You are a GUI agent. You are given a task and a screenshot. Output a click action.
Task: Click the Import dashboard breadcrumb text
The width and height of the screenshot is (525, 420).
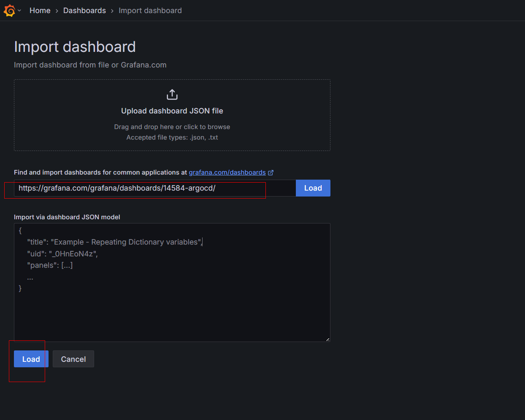pyautogui.click(x=150, y=11)
